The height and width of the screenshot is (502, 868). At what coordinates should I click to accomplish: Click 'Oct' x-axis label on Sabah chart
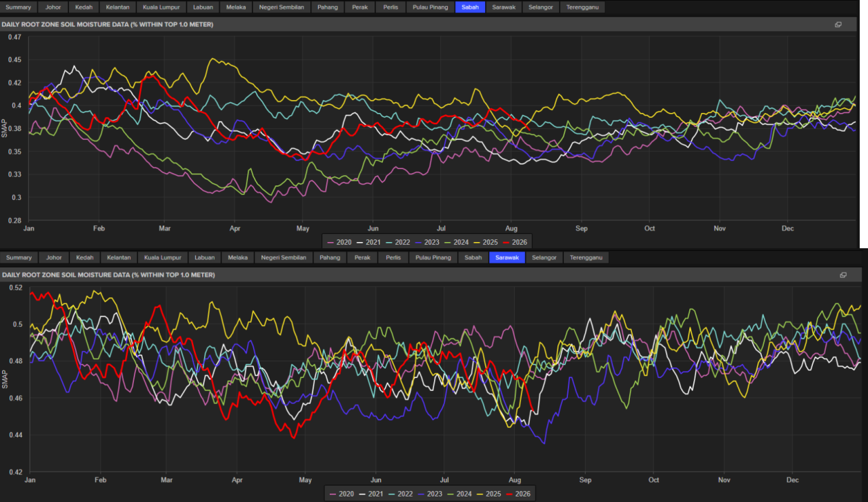(x=650, y=228)
